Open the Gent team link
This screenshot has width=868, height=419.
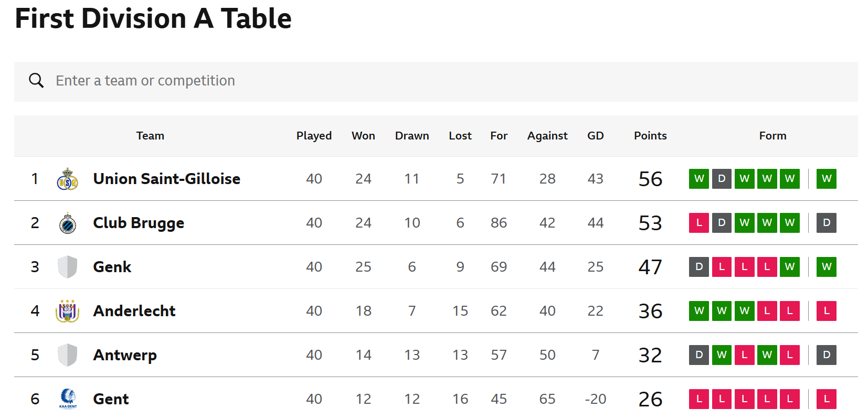[x=111, y=399]
